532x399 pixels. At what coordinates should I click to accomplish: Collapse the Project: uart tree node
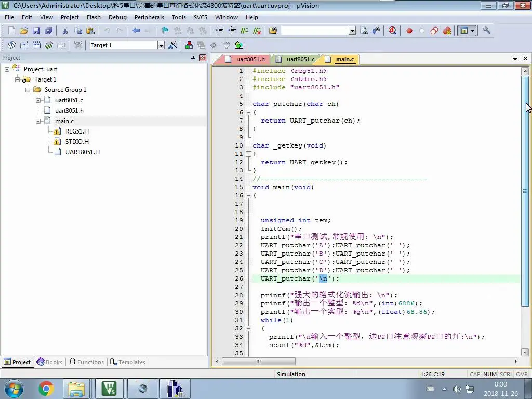[x=7, y=69]
